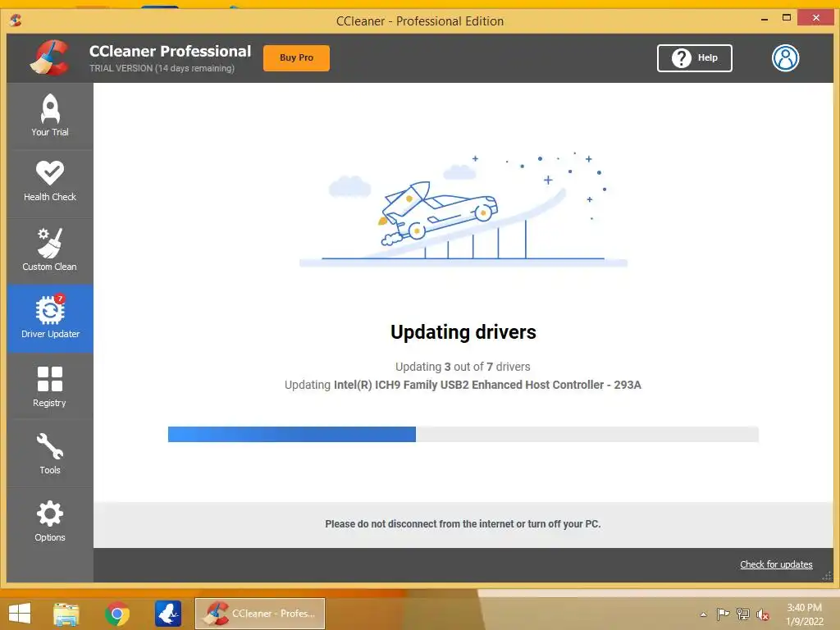Image resolution: width=840 pixels, height=630 pixels.
Task: Go to Health Check
Action: pyautogui.click(x=50, y=182)
